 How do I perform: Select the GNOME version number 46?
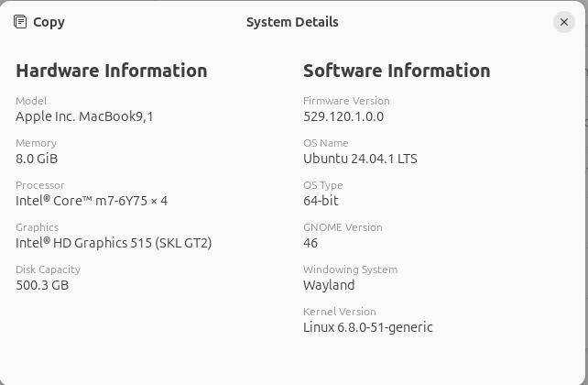(310, 243)
